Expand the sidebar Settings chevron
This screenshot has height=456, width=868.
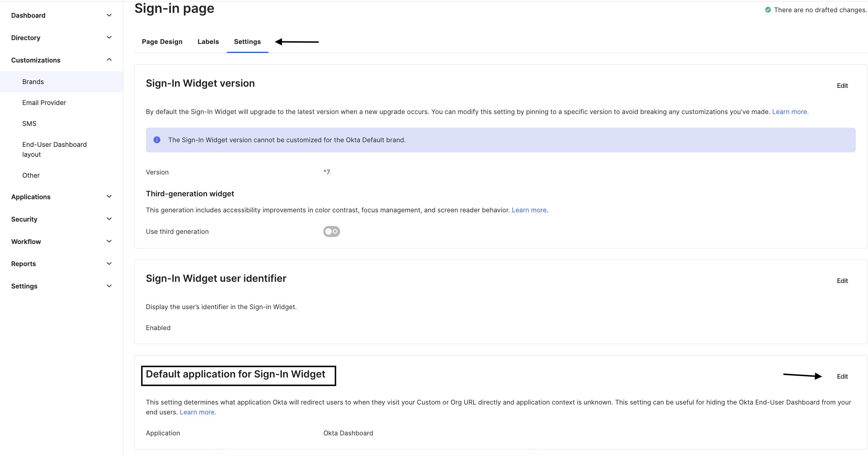[109, 286]
